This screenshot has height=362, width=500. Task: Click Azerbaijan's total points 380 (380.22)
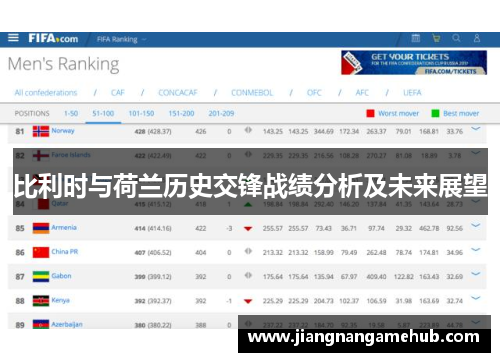(153, 325)
